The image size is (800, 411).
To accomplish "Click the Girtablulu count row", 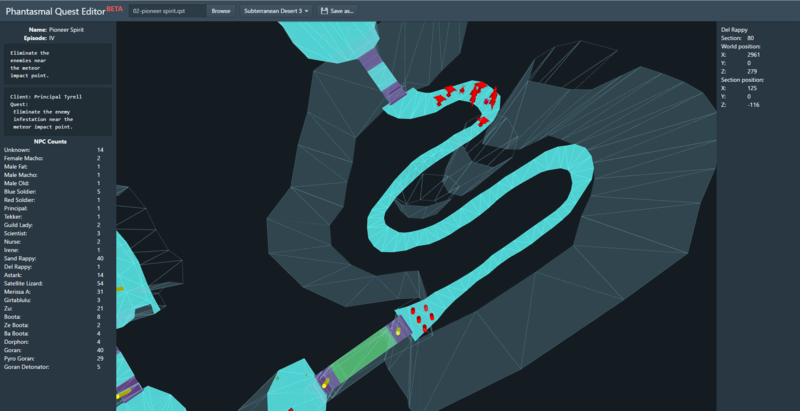I will click(x=54, y=300).
